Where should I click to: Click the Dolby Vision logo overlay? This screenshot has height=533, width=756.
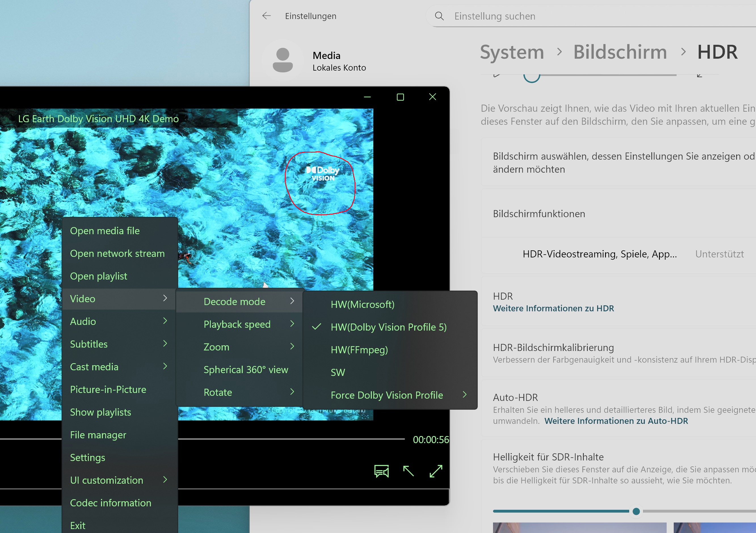pyautogui.click(x=322, y=174)
